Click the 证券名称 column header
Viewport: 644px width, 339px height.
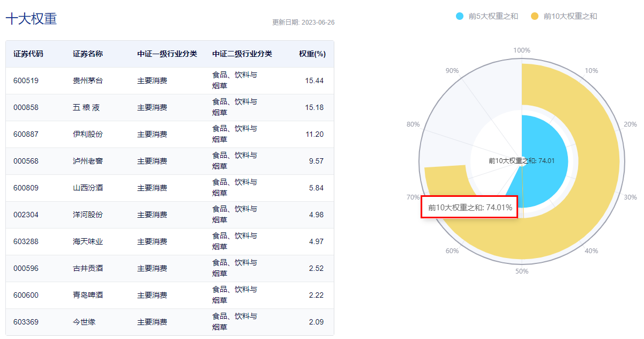pos(88,54)
